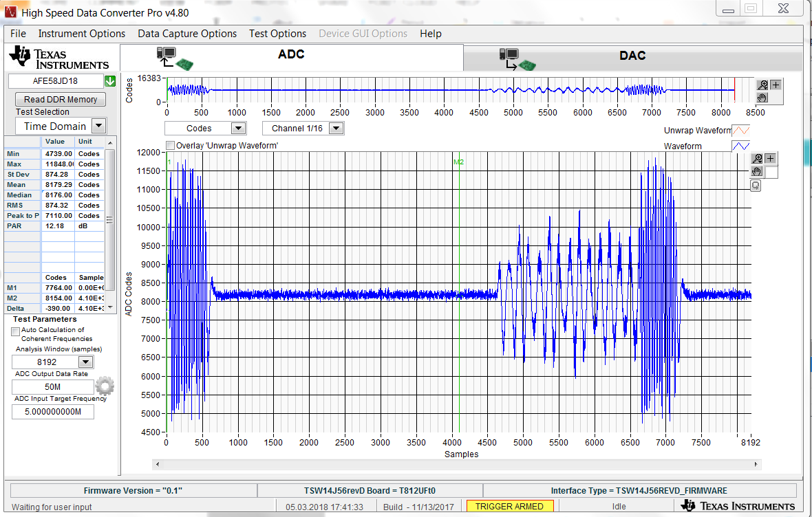
Task: Click the M1 codes value 7764.00
Action: pos(58,288)
